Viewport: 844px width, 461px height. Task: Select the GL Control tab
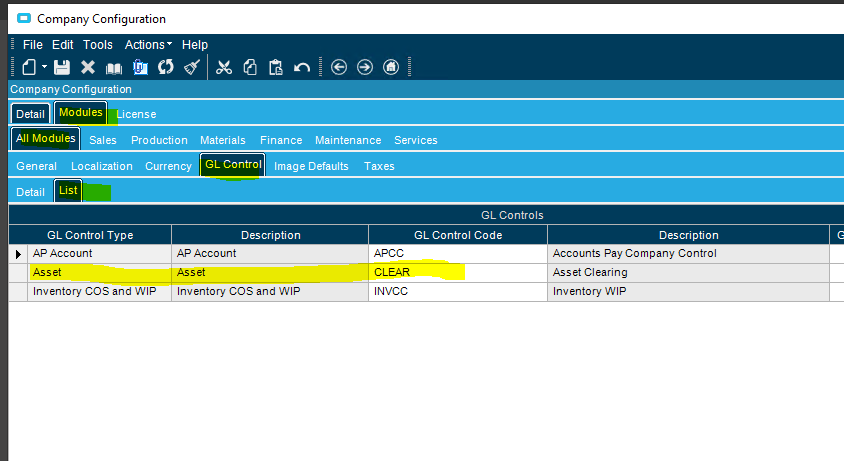tap(233, 164)
